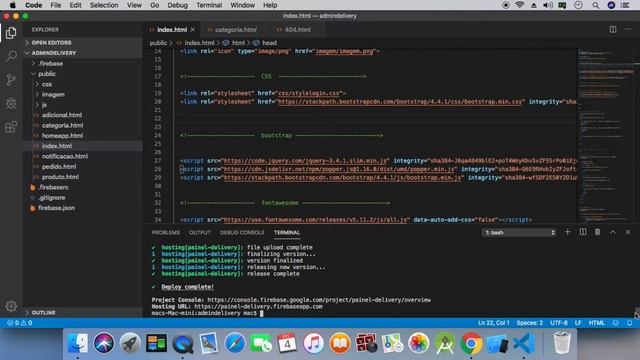Open Photos app from the Dock
The width and height of the screenshot is (640, 360).
[x=418, y=343]
